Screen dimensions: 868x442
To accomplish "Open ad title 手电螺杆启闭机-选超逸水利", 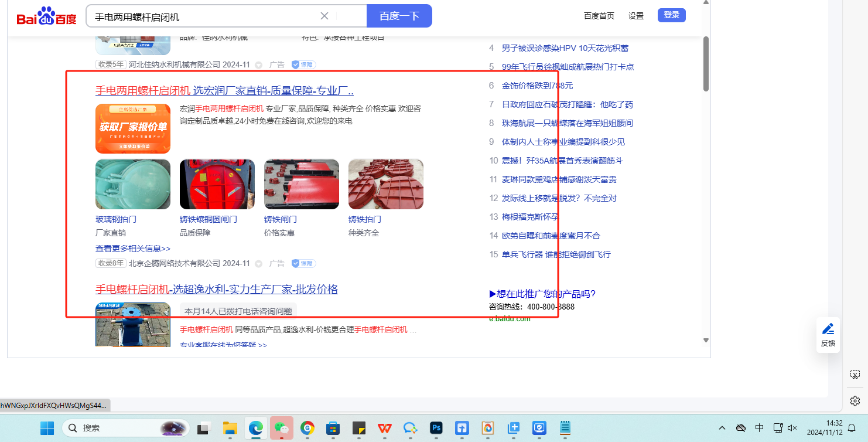I will coord(217,290).
